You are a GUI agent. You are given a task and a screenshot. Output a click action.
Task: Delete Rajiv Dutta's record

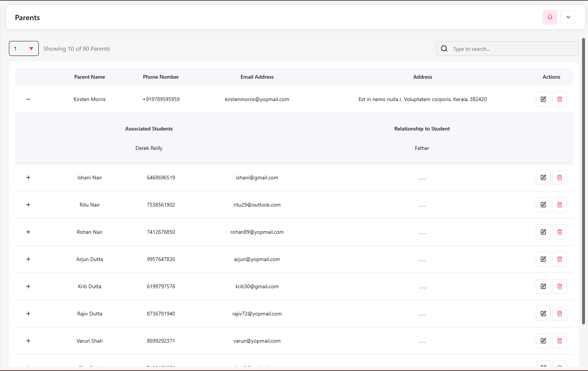click(559, 314)
